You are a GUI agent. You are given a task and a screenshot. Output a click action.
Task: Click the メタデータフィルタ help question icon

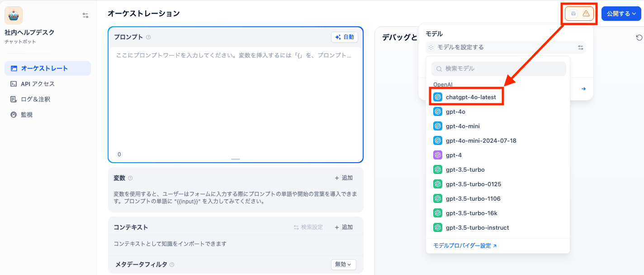click(x=172, y=265)
